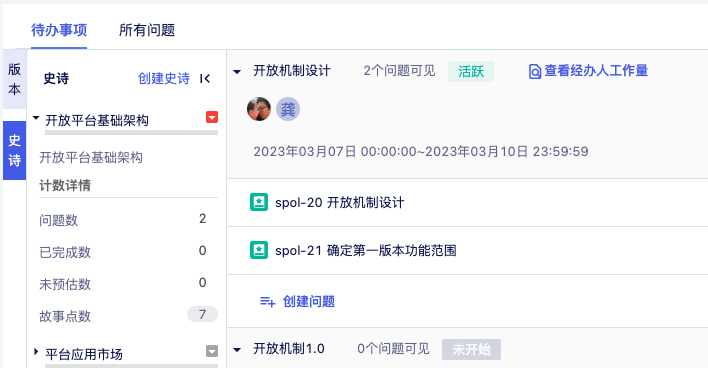This screenshot has width=708, height=368.
Task: Click the 计数详情 heading
Action: point(65,185)
